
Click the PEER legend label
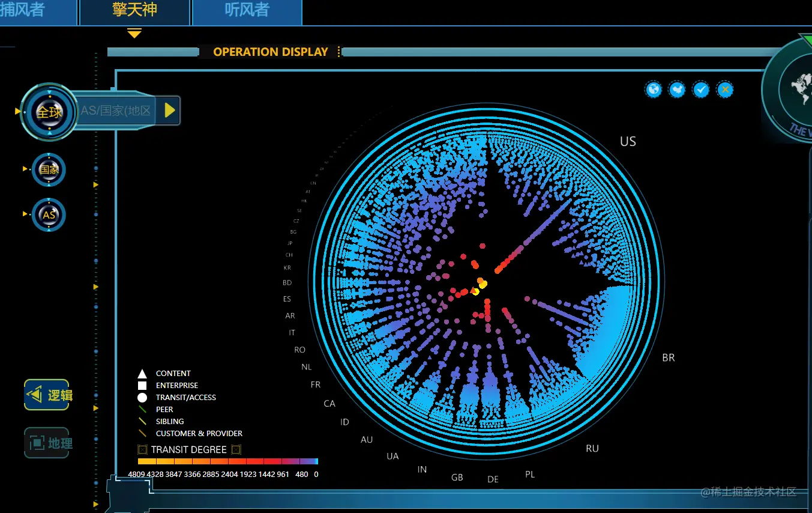click(164, 410)
